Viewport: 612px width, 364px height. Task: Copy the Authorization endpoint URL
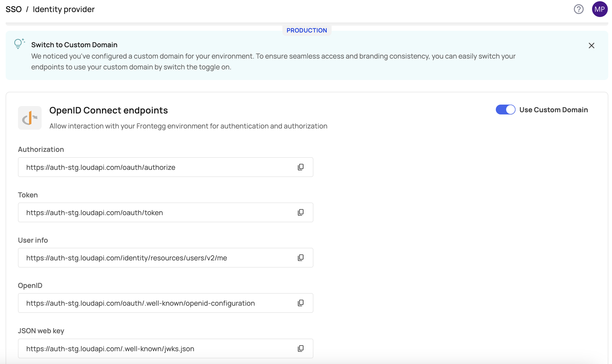pyautogui.click(x=301, y=167)
